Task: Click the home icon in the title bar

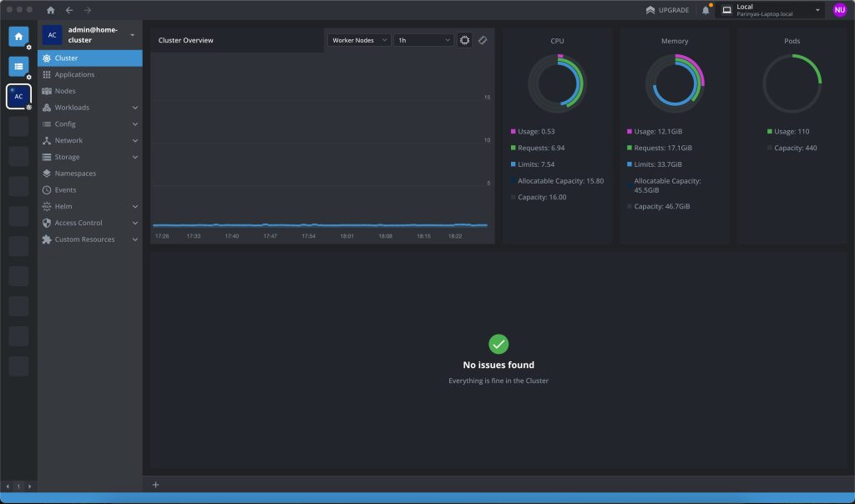Action: (50, 10)
